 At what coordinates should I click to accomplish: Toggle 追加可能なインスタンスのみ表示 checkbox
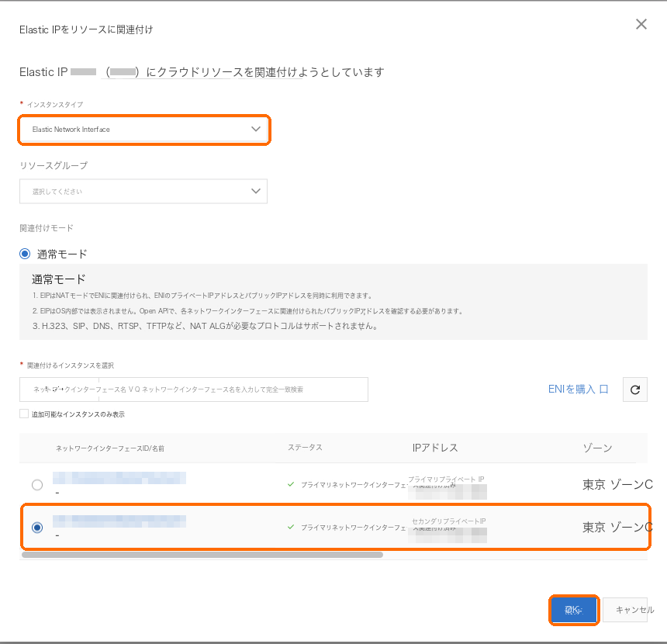(24, 414)
